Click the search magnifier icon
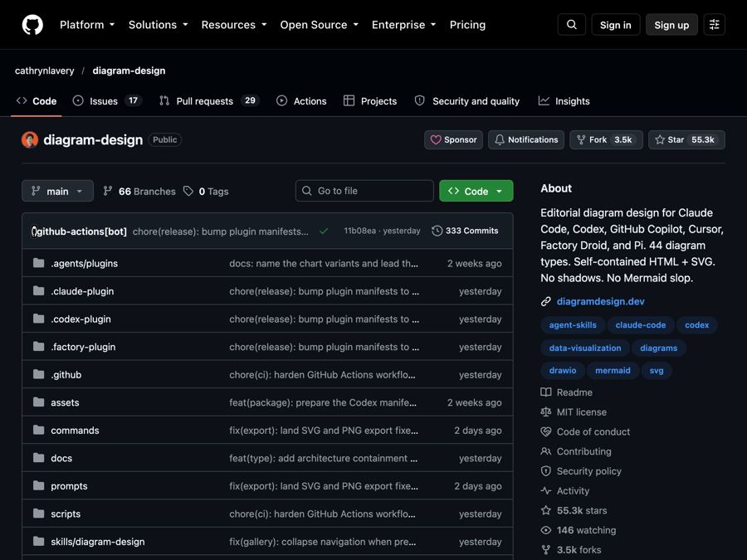 (x=572, y=25)
